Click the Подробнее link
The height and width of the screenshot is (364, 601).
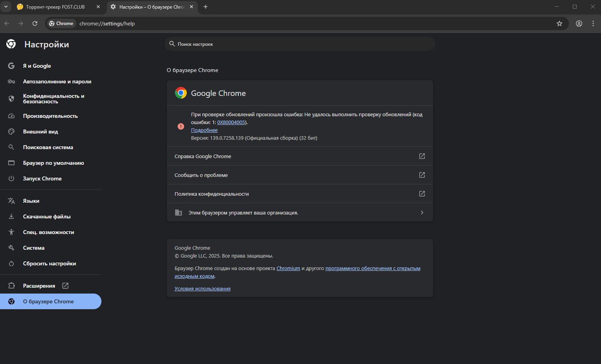(204, 130)
